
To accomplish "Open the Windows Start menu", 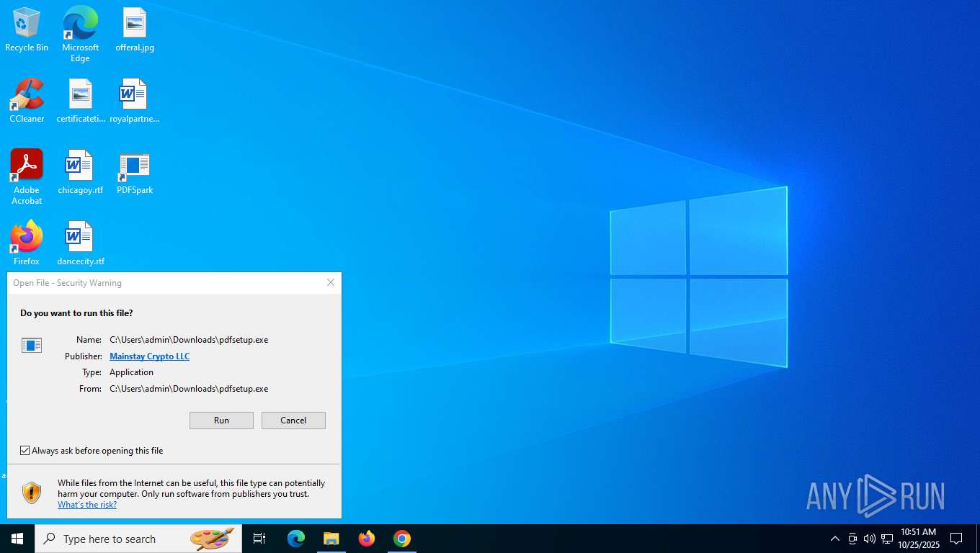I will coord(17,539).
